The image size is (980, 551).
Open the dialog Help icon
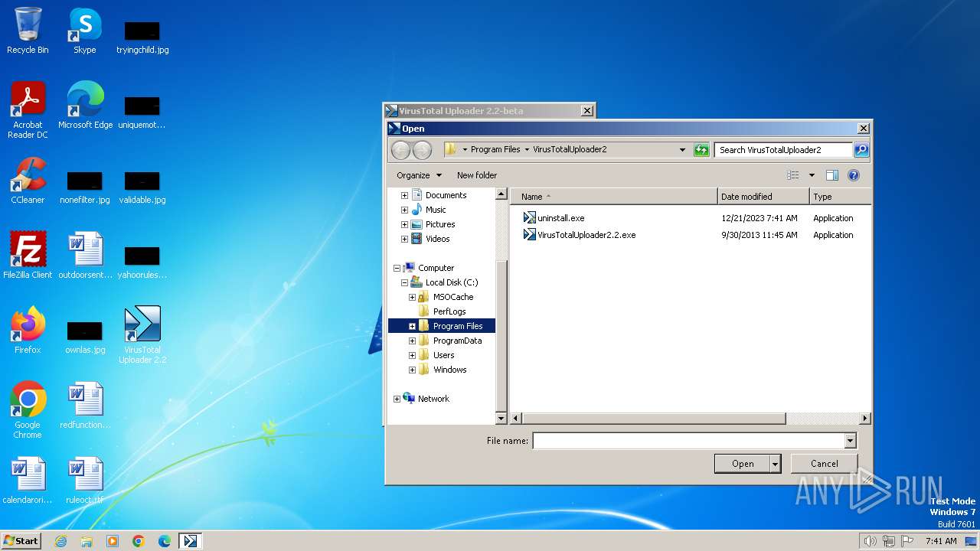tap(854, 175)
